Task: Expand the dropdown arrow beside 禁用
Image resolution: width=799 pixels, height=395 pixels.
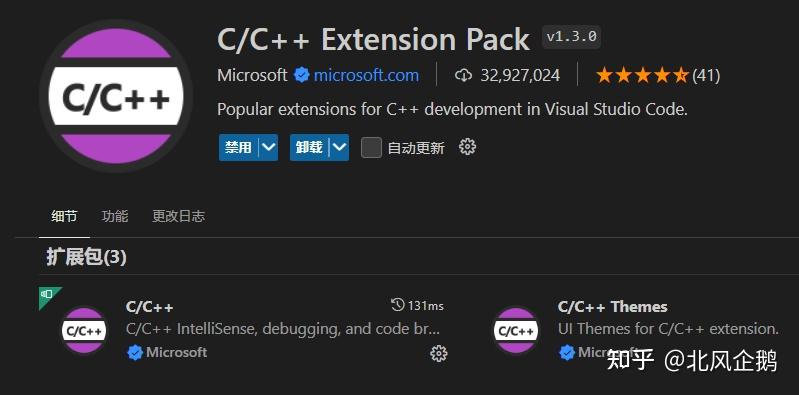Action: pyautogui.click(x=269, y=147)
